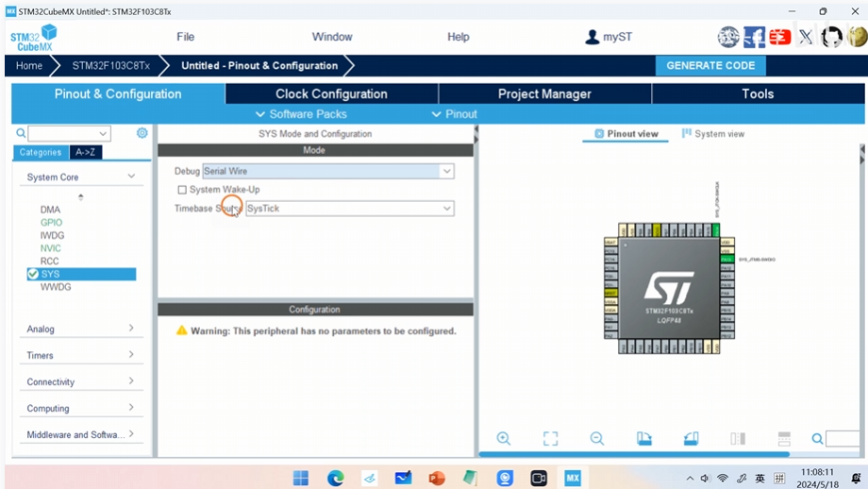Rotate chip clockwise icon
The image size is (868, 489).
point(643,439)
